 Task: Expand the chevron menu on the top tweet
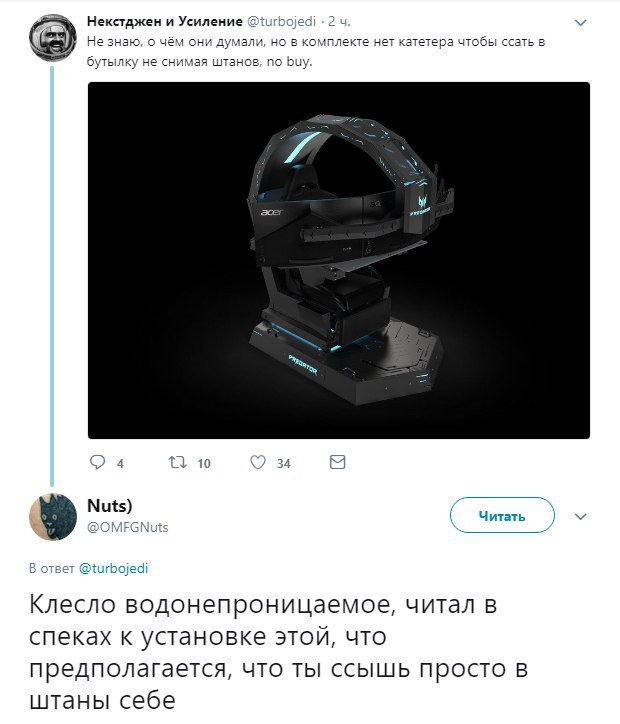[580, 22]
